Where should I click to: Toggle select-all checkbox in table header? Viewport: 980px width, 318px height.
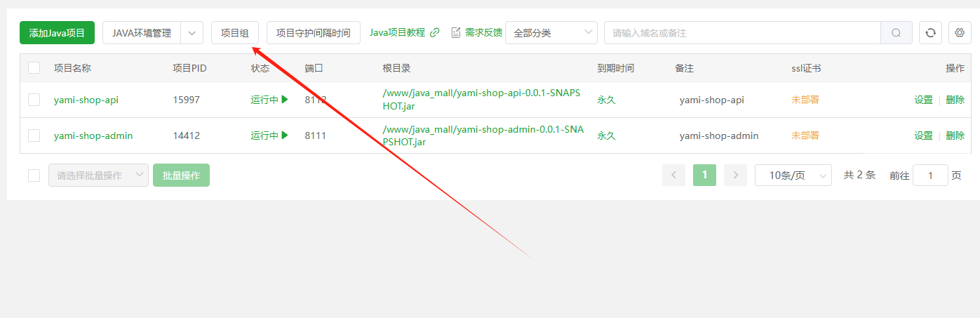(34, 68)
